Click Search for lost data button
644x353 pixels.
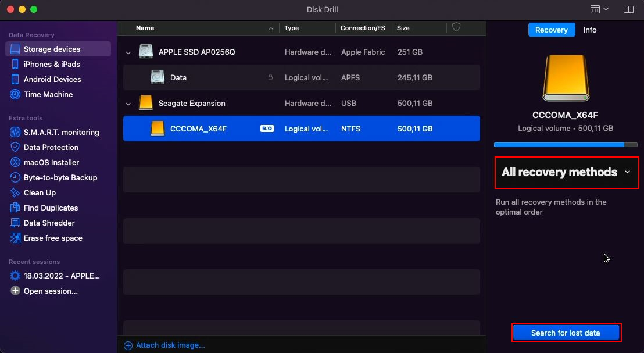(x=566, y=333)
